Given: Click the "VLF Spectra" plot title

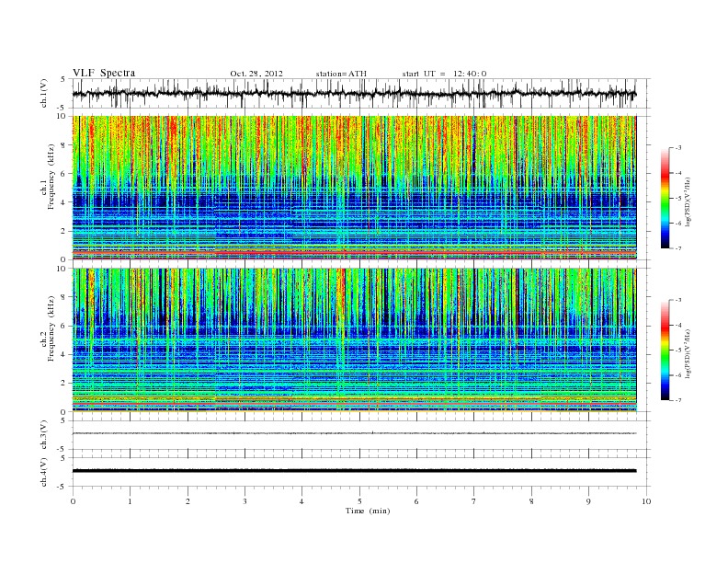Looking at the screenshot, I should coord(104,73).
